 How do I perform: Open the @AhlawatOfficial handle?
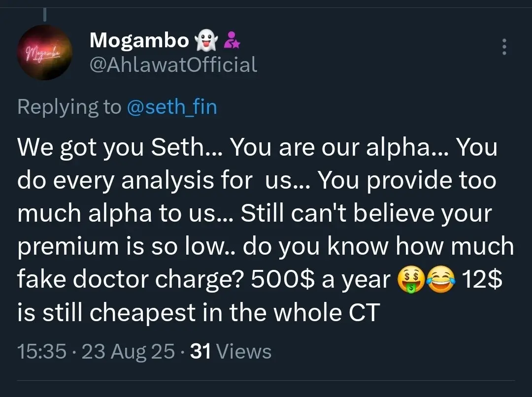(173, 65)
